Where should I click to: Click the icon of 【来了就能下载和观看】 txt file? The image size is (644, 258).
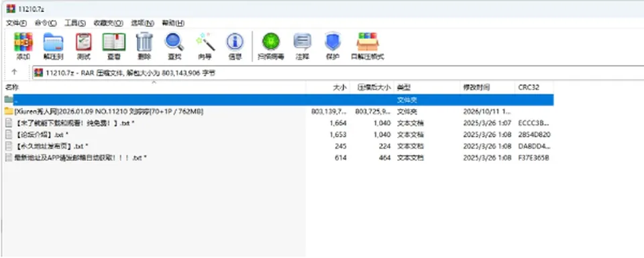(9, 123)
